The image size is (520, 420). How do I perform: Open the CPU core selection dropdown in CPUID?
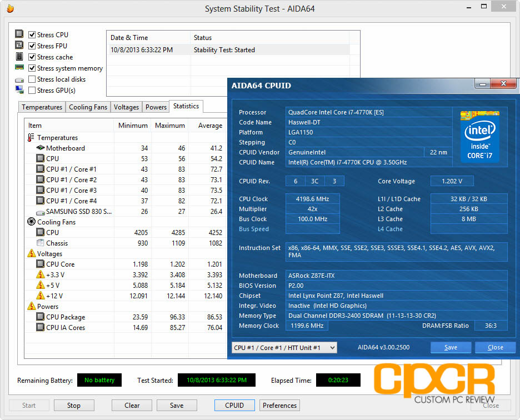tap(284, 348)
